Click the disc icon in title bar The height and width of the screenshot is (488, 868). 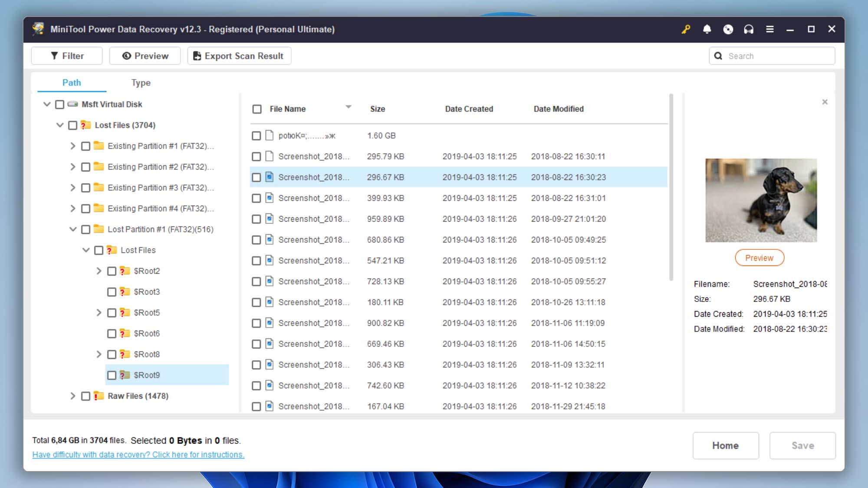tap(728, 29)
